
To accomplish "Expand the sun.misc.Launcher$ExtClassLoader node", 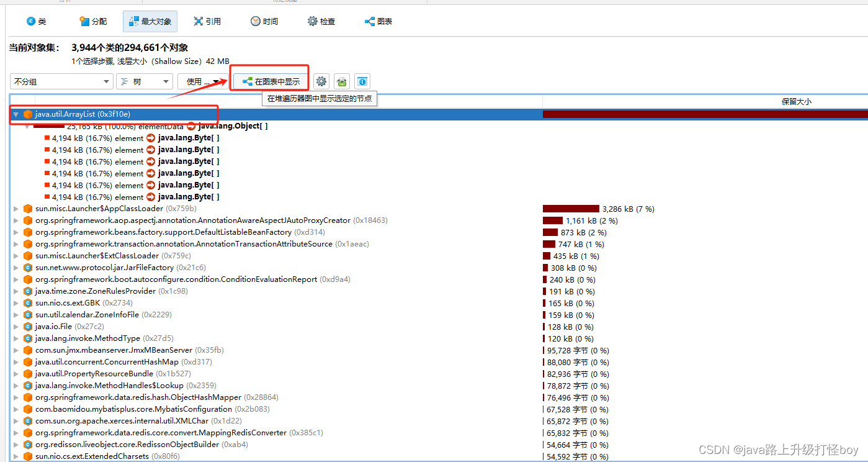I will click(x=16, y=256).
